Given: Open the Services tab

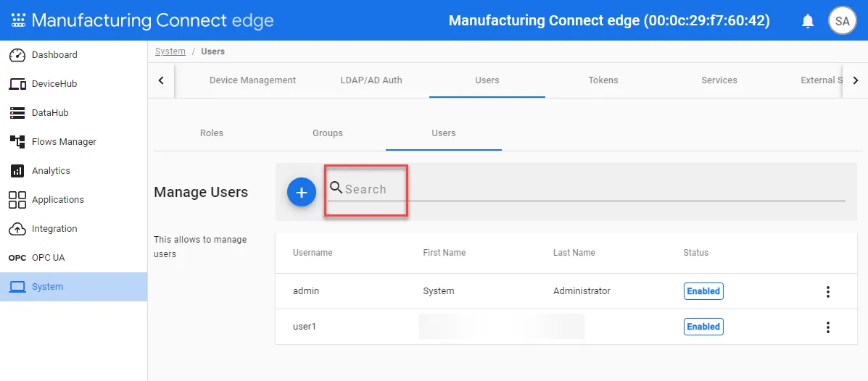Looking at the screenshot, I should (719, 80).
